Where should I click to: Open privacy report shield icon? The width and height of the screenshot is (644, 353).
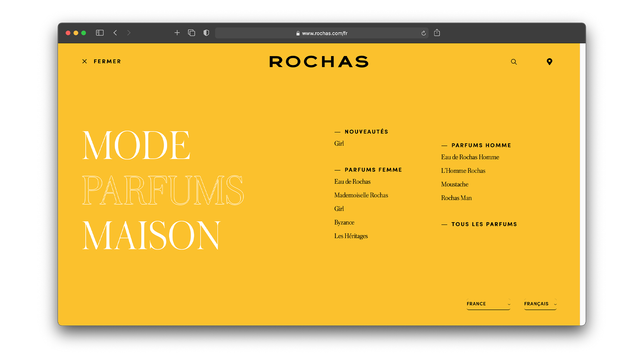click(x=206, y=33)
